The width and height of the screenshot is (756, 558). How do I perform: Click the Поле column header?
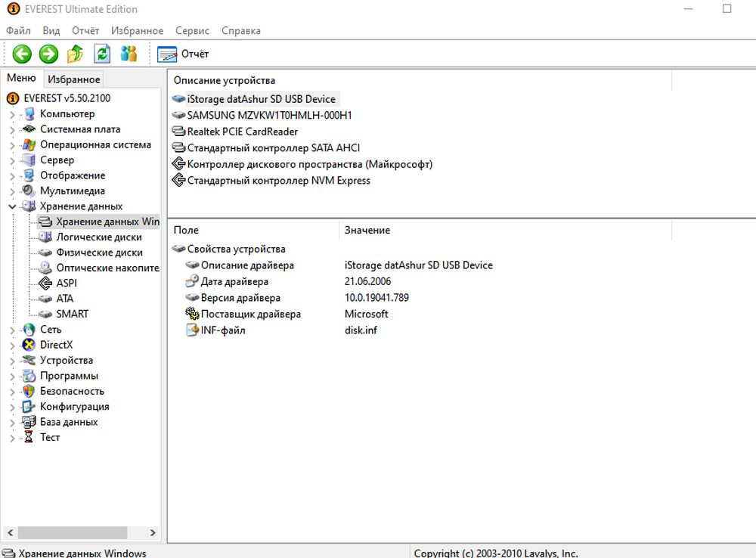186,230
